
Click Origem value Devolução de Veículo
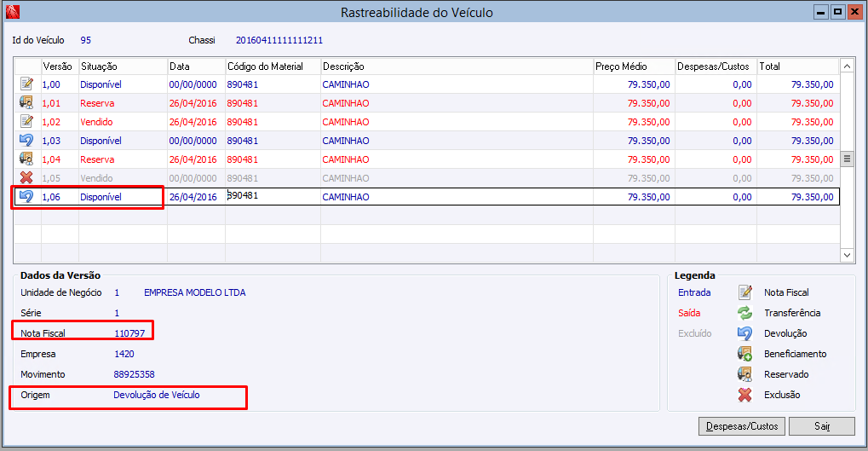(157, 395)
